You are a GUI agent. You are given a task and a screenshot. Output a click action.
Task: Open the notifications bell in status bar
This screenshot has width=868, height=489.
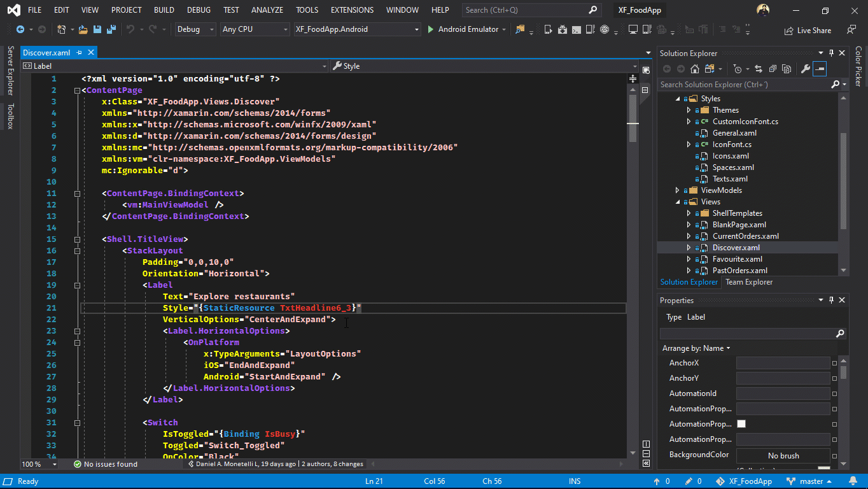pos(852,481)
